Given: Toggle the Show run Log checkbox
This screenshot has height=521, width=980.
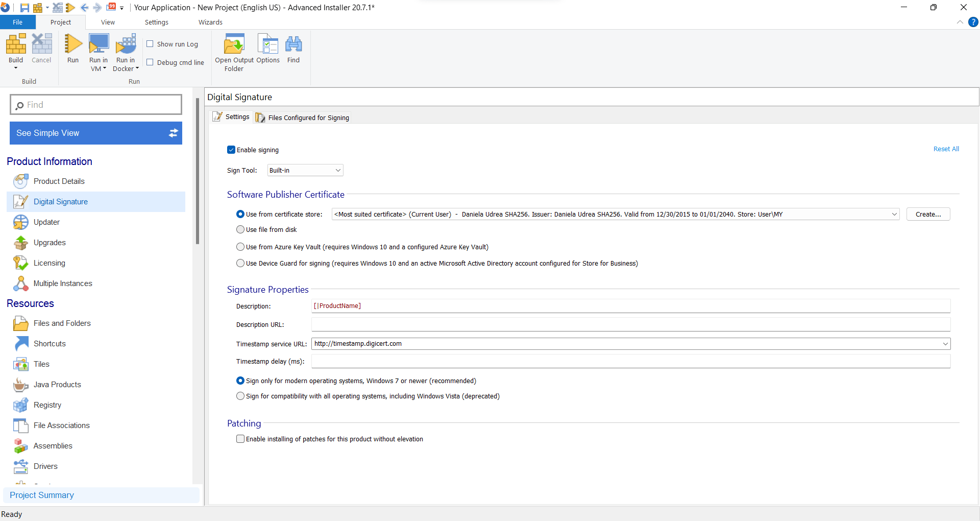Looking at the screenshot, I should tap(150, 44).
